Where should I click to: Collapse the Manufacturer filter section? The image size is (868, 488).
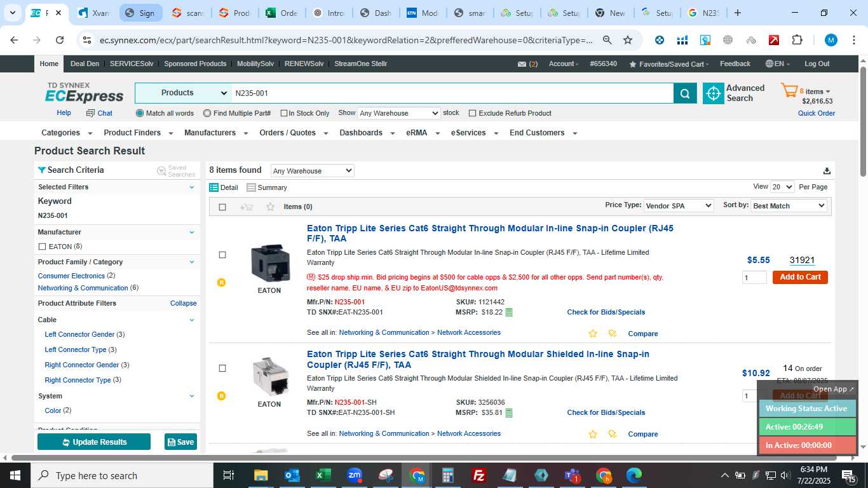pos(192,232)
